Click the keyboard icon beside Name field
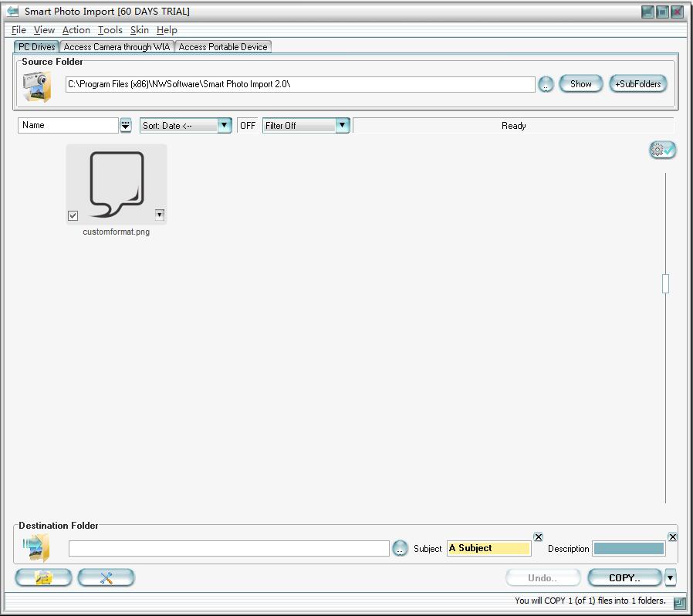 coord(126,125)
